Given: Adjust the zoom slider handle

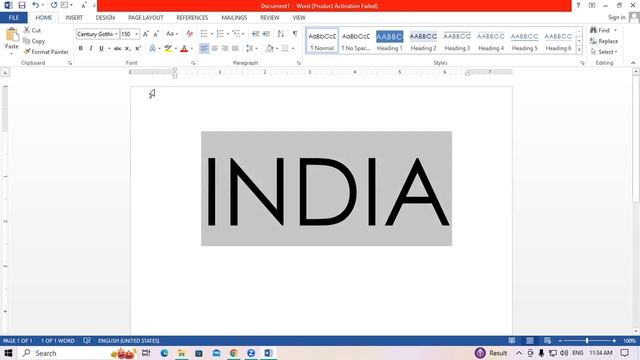Looking at the screenshot, I should tap(587, 340).
